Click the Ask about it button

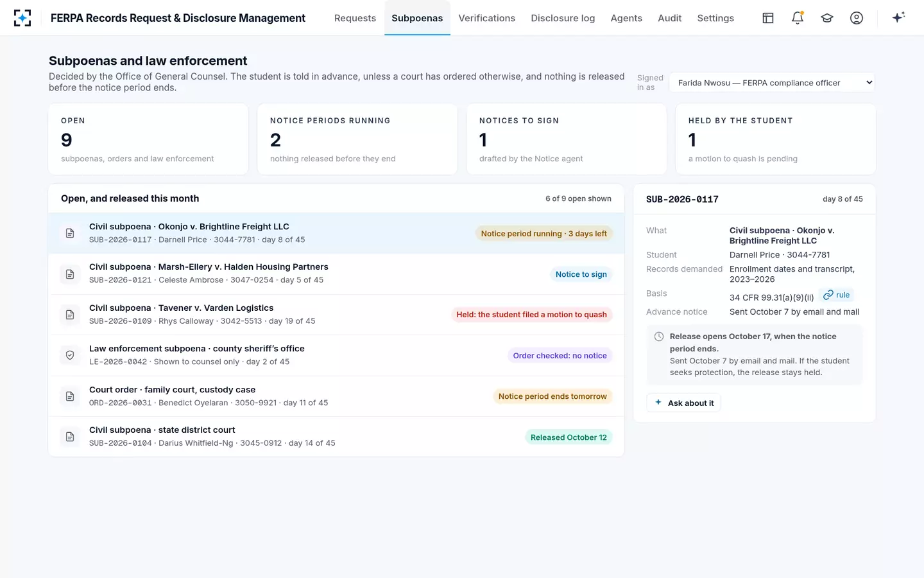point(684,403)
